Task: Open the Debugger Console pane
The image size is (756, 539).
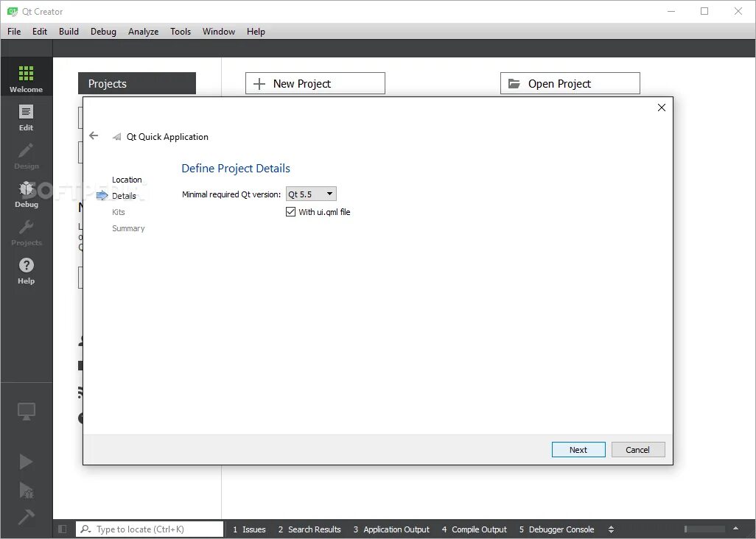Action: coord(556,529)
